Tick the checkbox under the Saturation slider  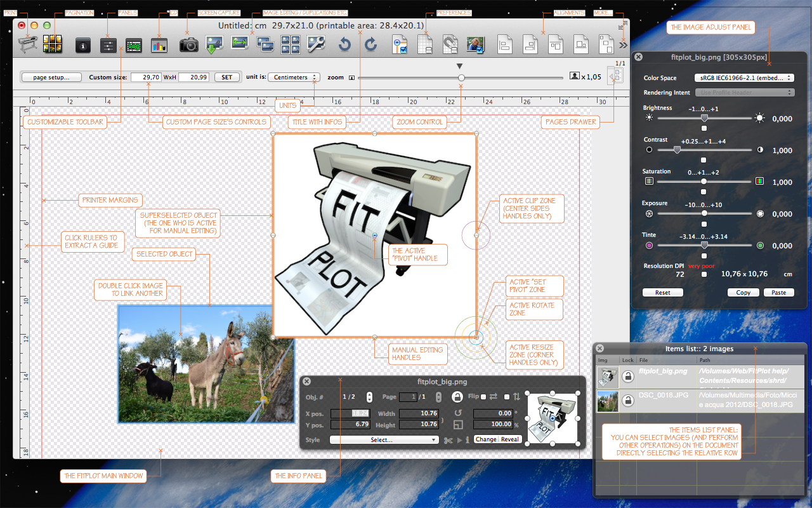click(x=704, y=191)
